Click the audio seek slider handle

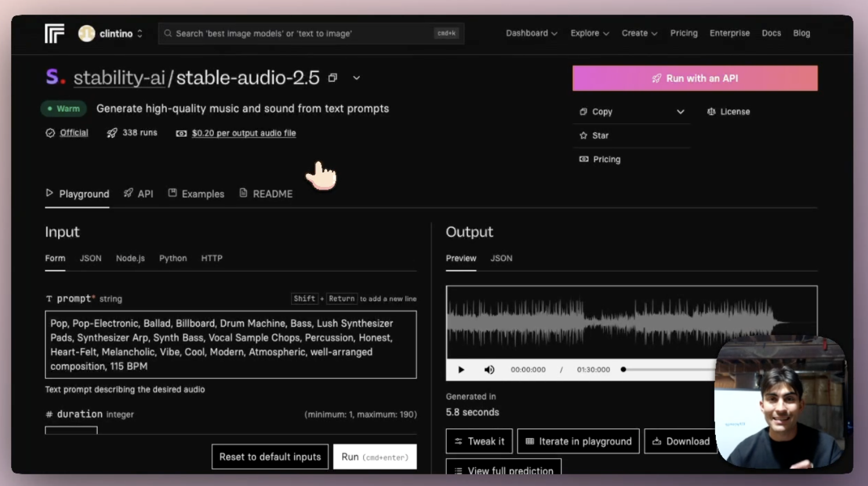(623, 370)
